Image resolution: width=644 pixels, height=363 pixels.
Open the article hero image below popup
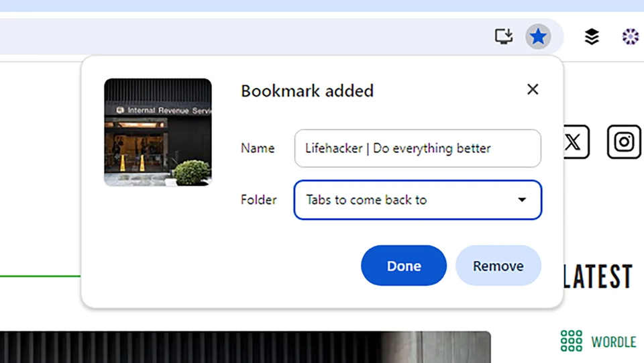point(246,347)
